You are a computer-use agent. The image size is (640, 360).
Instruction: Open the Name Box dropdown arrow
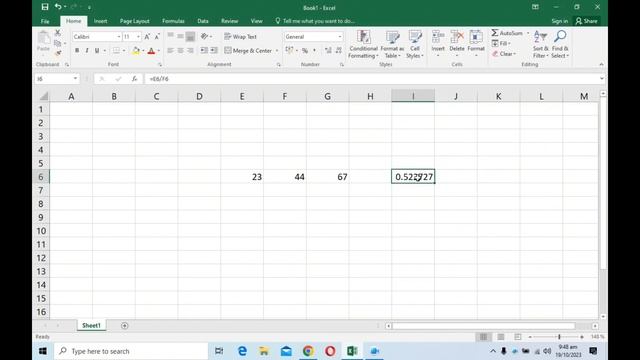[75, 79]
